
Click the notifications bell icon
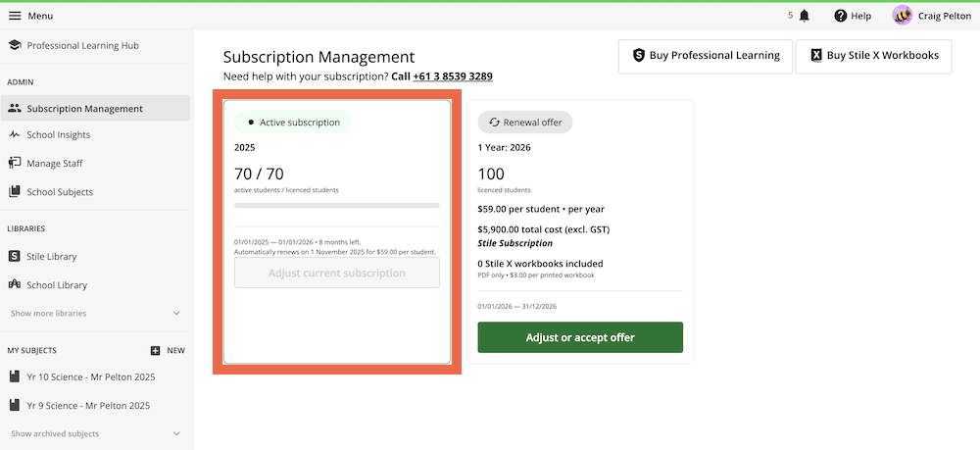(x=805, y=16)
